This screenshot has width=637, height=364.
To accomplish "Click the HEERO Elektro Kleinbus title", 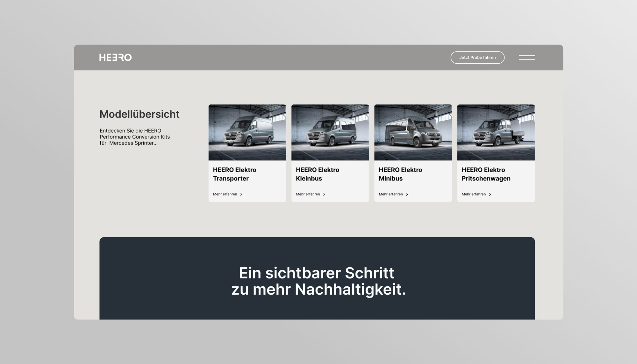I will click(x=318, y=174).
